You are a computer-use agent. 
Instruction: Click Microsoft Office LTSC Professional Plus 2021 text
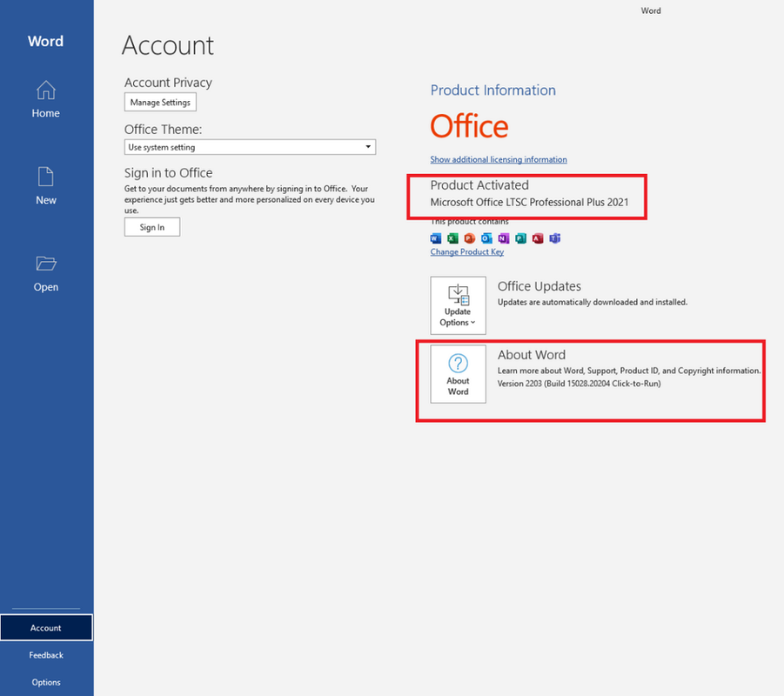(x=530, y=202)
